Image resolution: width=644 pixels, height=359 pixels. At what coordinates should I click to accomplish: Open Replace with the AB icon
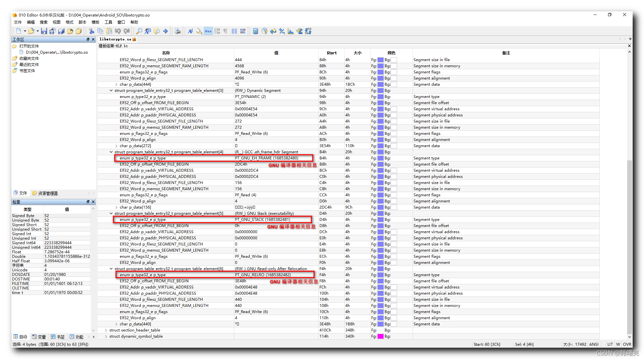point(148,31)
